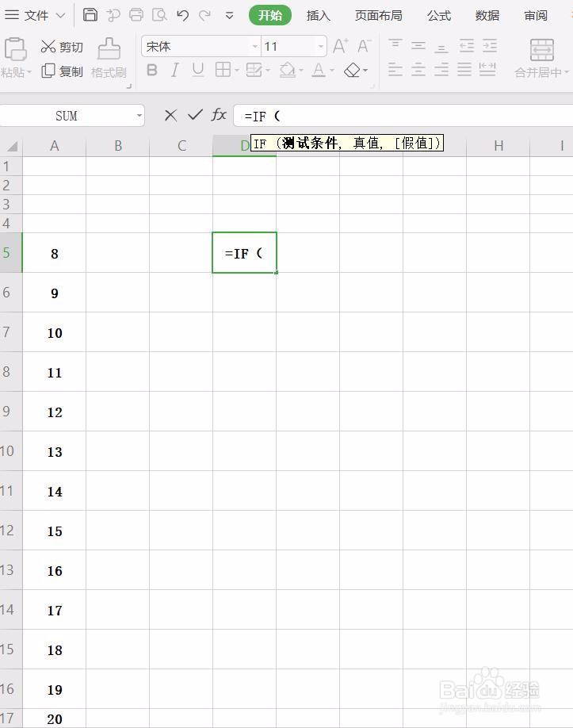Click the eraser clear icon
Screen dimensions: 573x728
(x=352, y=70)
